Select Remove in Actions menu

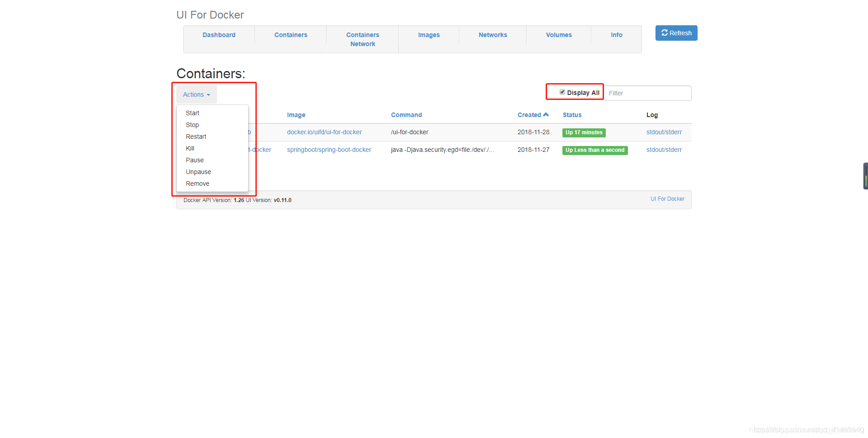click(212, 184)
